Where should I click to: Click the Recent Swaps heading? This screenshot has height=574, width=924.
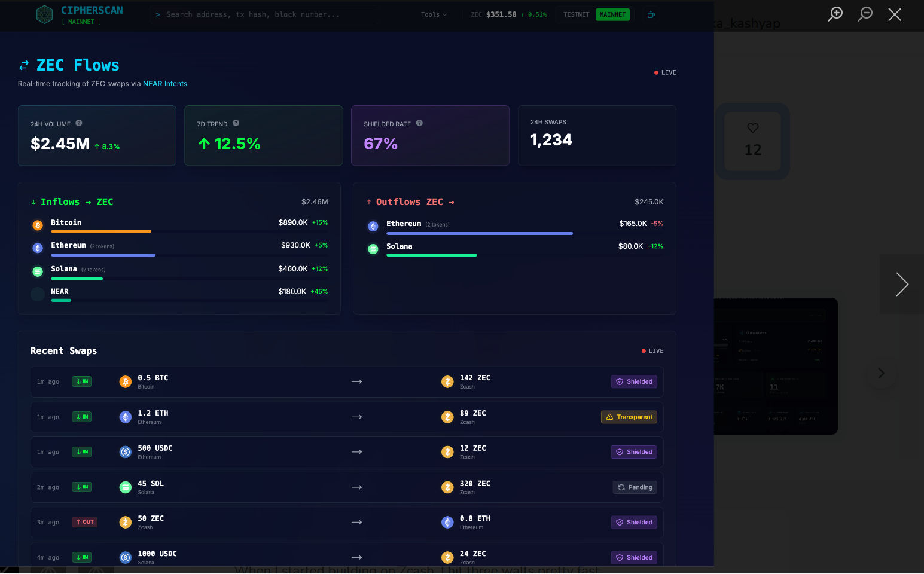(x=63, y=351)
